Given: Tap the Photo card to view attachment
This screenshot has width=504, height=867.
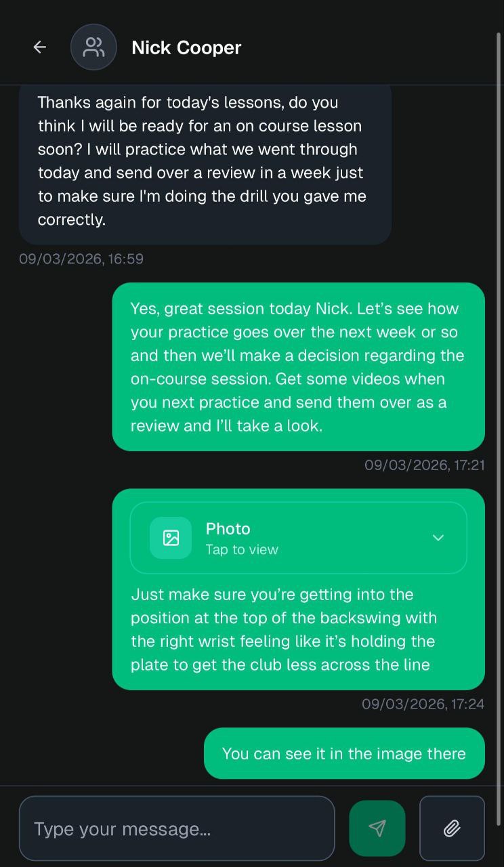Looking at the screenshot, I should [298, 537].
